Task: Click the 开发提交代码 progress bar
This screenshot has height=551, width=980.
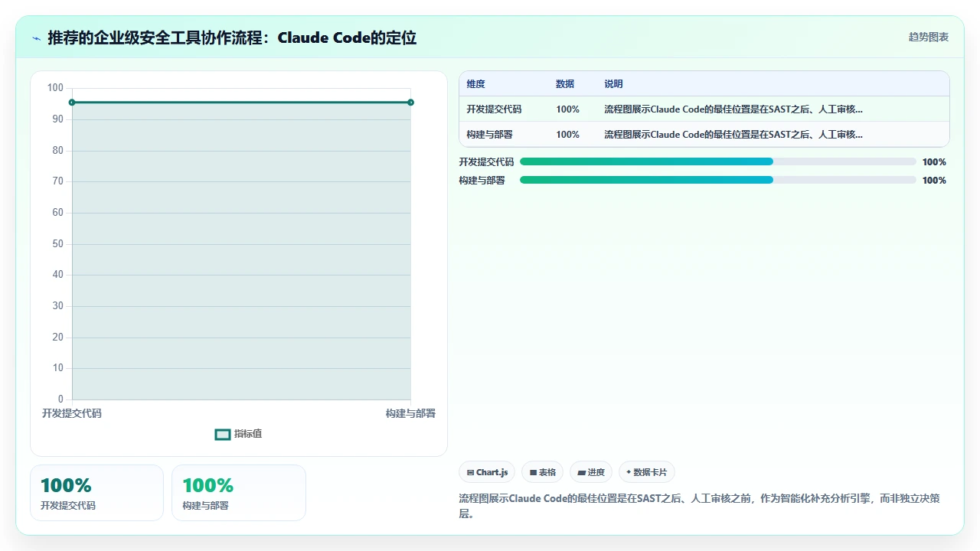Action: [x=718, y=162]
